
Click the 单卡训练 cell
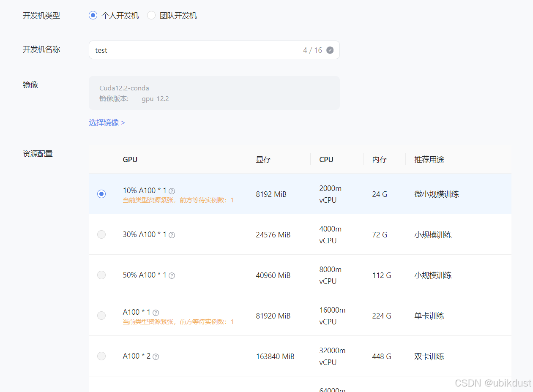[429, 316]
